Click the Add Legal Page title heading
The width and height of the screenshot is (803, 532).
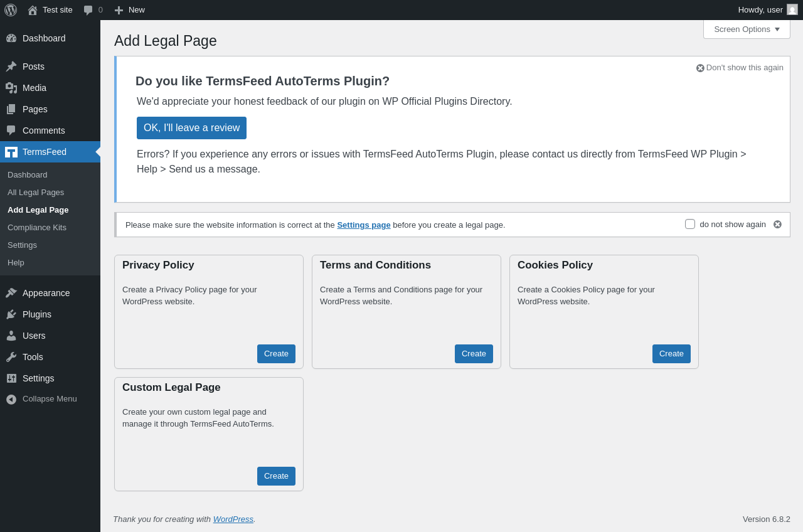pyautogui.click(x=166, y=41)
